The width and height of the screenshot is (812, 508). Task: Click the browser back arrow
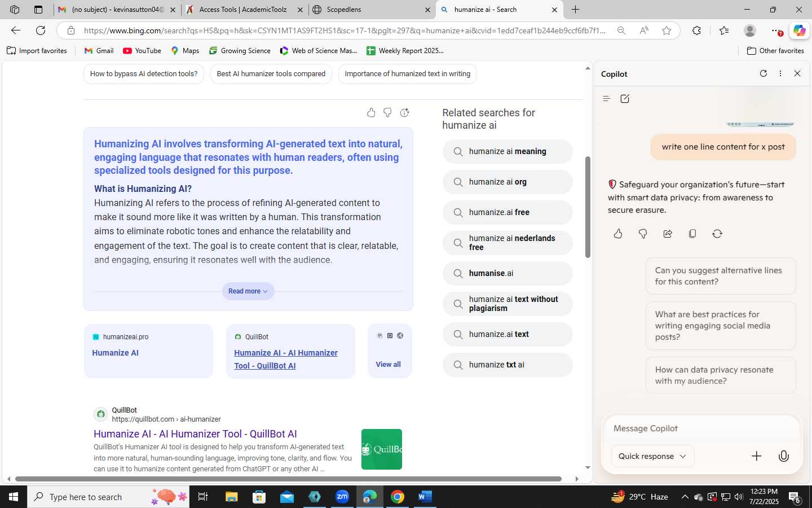pos(16,30)
